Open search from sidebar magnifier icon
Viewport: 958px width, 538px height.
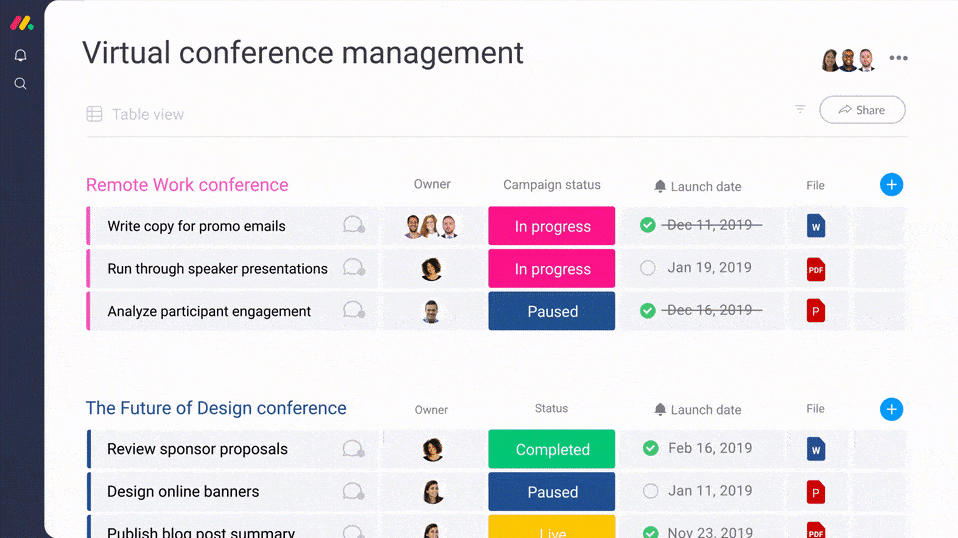pyautogui.click(x=20, y=84)
